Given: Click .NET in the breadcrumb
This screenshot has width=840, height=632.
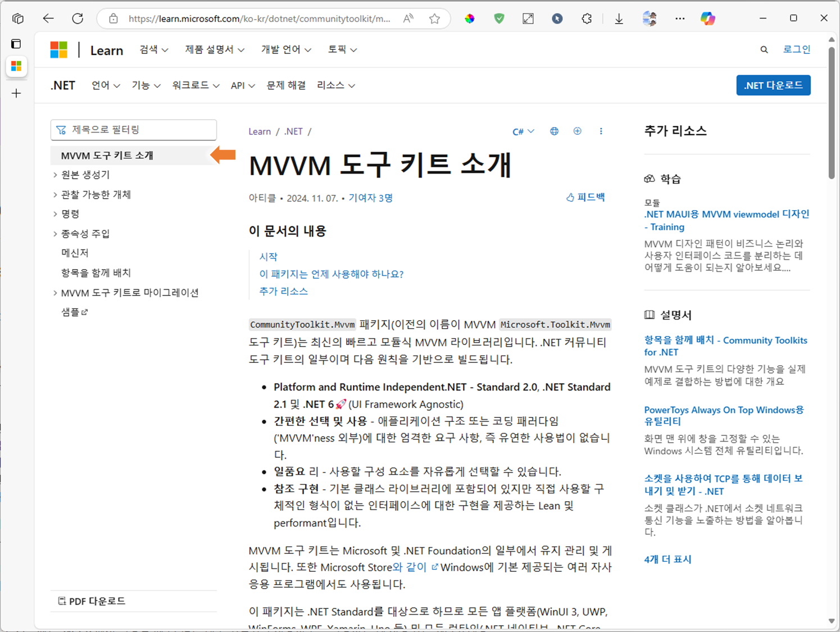Looking at the screenshot, I should click(x=293, y=131).
